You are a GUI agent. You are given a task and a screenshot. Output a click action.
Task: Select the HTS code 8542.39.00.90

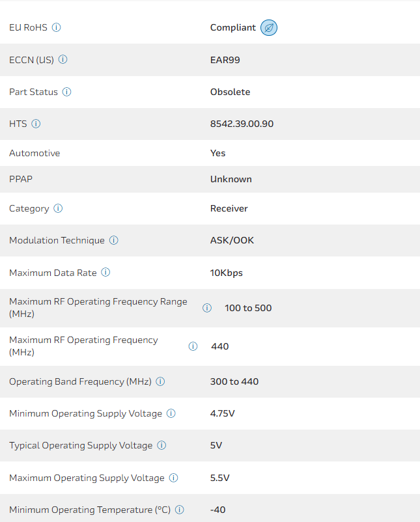pos(242,124)
